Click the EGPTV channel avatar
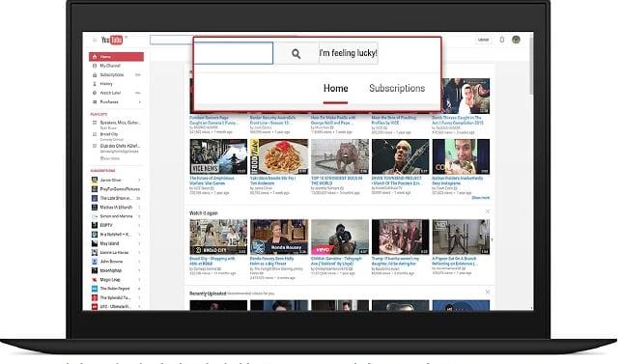The width and height of the screenshot is (621, 364). pos(95,225)
